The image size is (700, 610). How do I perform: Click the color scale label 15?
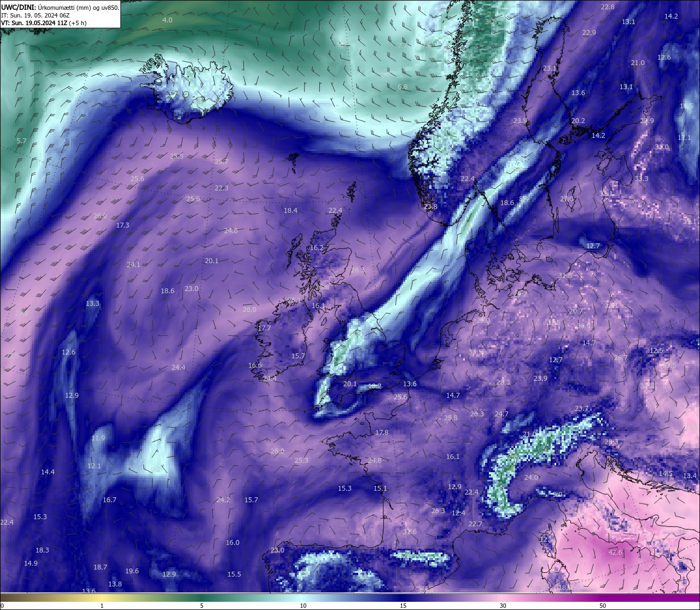tap(402, 606)
